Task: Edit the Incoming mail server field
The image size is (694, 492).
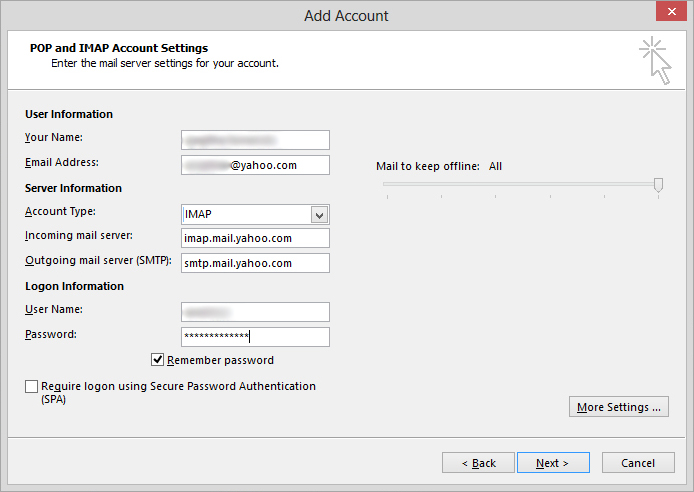Action: pyautogui.click(x=255, y=238)
